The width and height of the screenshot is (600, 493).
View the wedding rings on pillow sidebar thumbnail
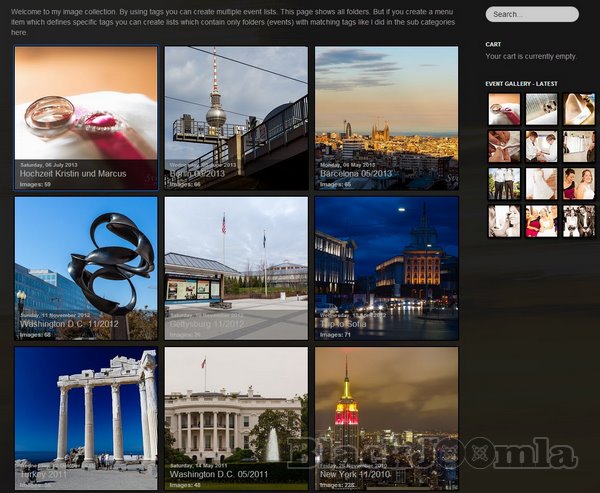pyautogui.click(x=504, y=109)
